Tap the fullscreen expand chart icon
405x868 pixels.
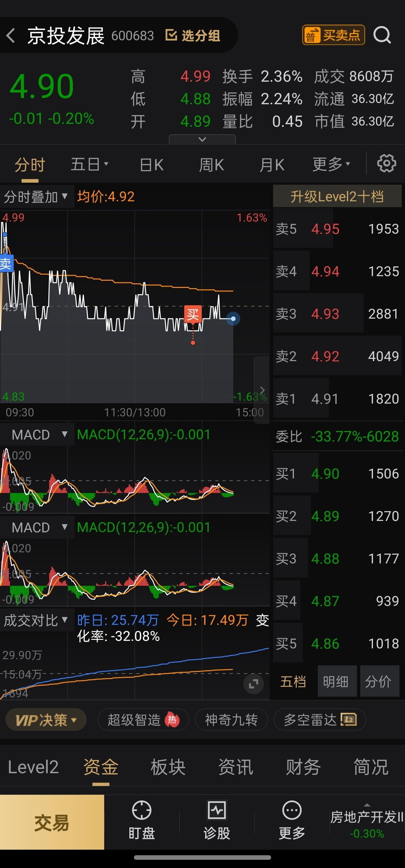coord(253,684)
